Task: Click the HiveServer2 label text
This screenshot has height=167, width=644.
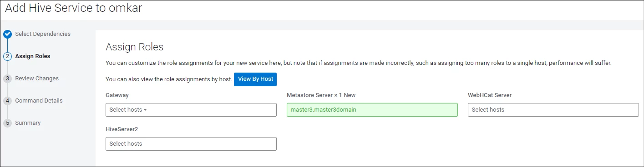Action: coord(122,129)
